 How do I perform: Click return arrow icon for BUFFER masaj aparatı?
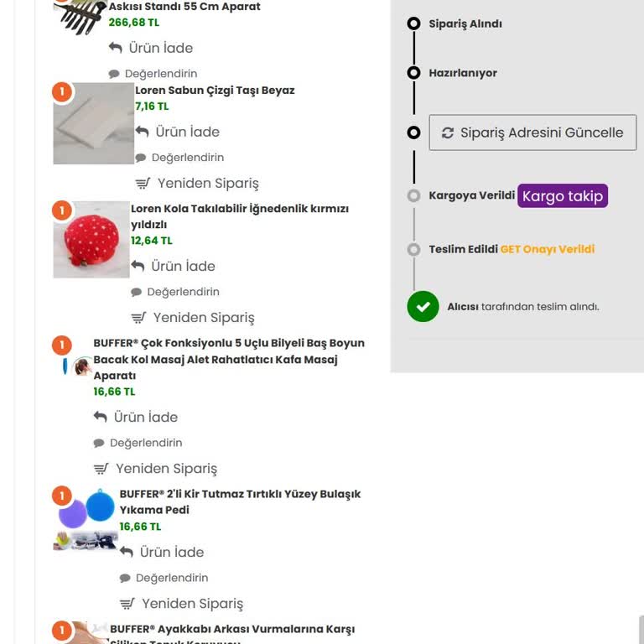coord(101,417)
